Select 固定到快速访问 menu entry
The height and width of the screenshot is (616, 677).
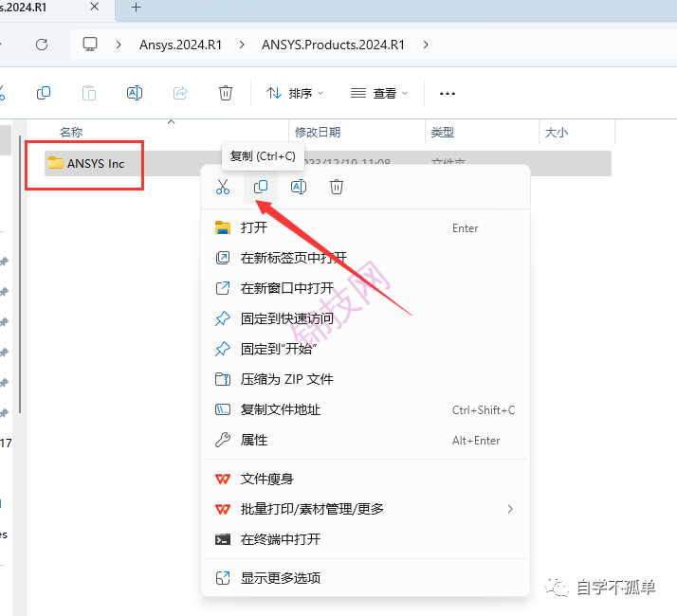365,318
